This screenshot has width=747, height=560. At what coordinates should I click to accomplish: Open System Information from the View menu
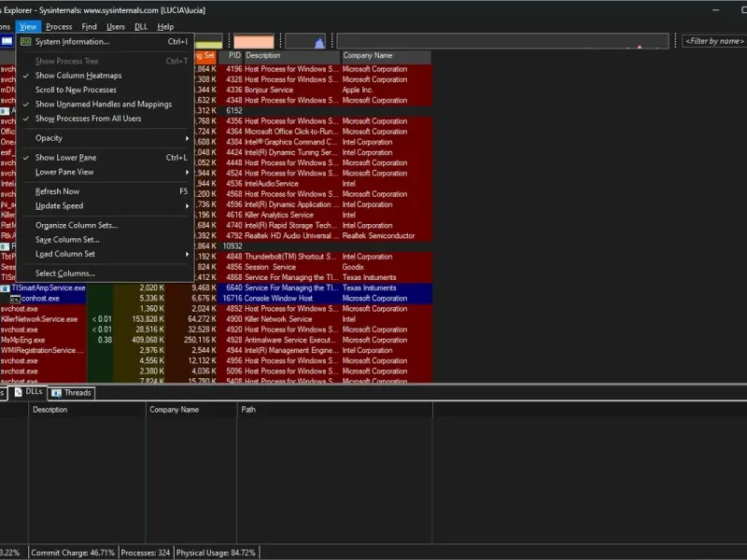(x=73, y=42)
